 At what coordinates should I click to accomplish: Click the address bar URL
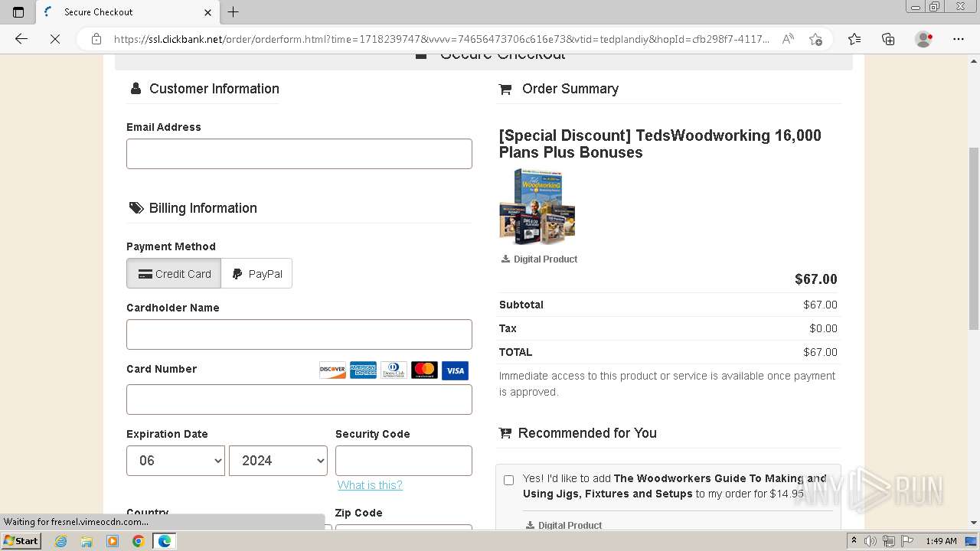pyautogui.click(x=441, y=39)
